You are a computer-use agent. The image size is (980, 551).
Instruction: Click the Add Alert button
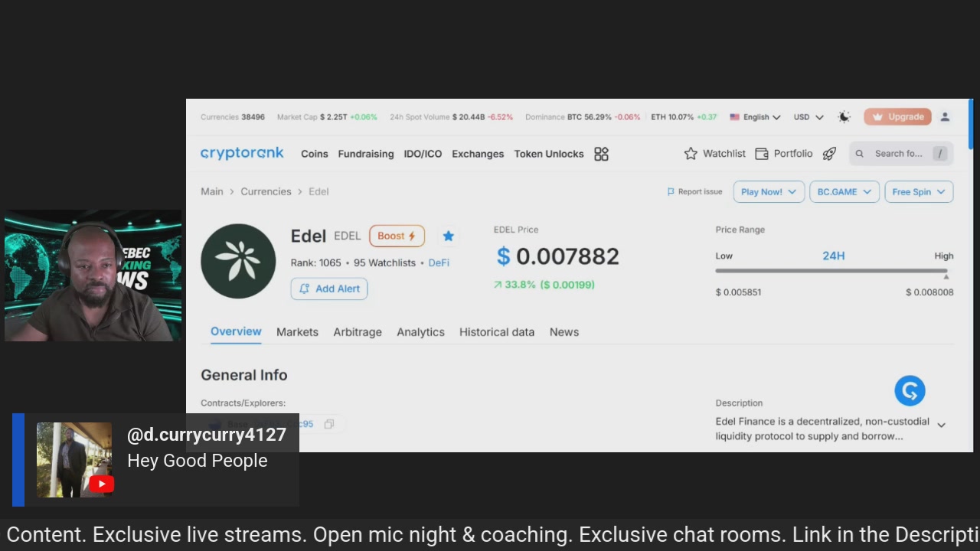click(x=329, y=289)
